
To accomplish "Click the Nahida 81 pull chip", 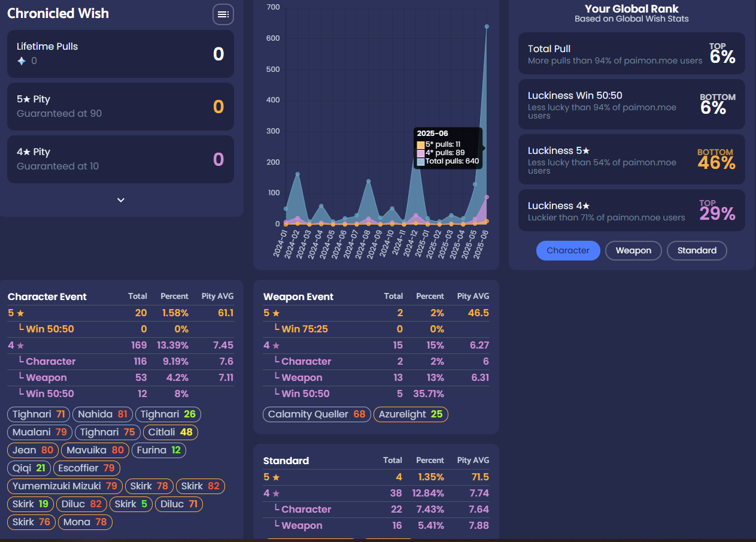I will click(x=103, y=414).
